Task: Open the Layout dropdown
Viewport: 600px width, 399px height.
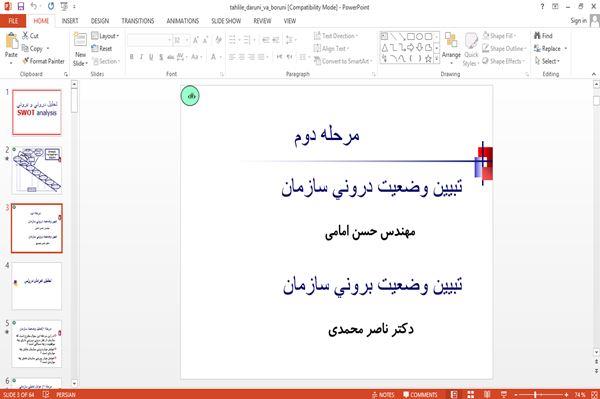Action: [105, 36]
